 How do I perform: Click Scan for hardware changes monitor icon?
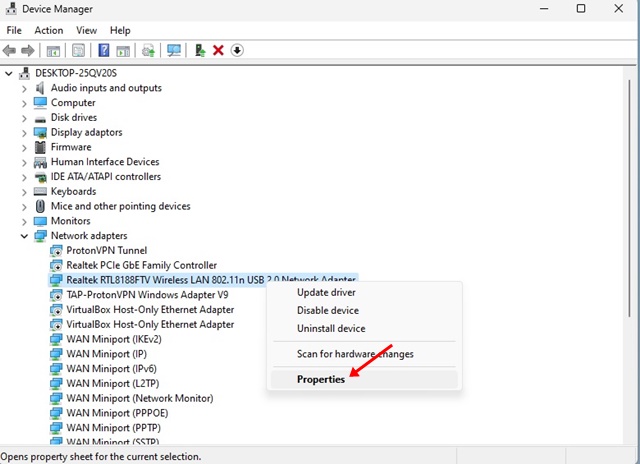click(x=174, y=51)
